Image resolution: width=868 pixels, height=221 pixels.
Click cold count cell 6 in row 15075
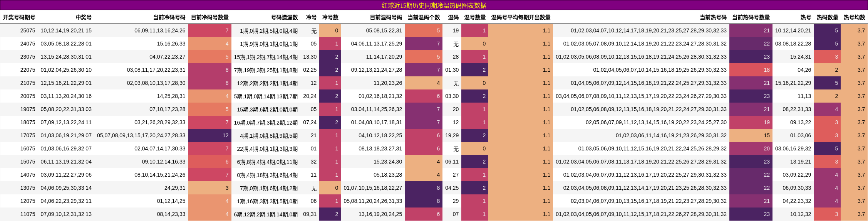coord(210,162)
